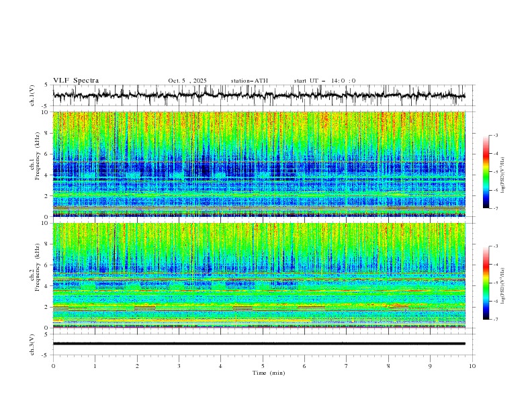
Task: Click the upper colorbar "log(PSD)(V²/Hz)" label
Action: (502, 175)
